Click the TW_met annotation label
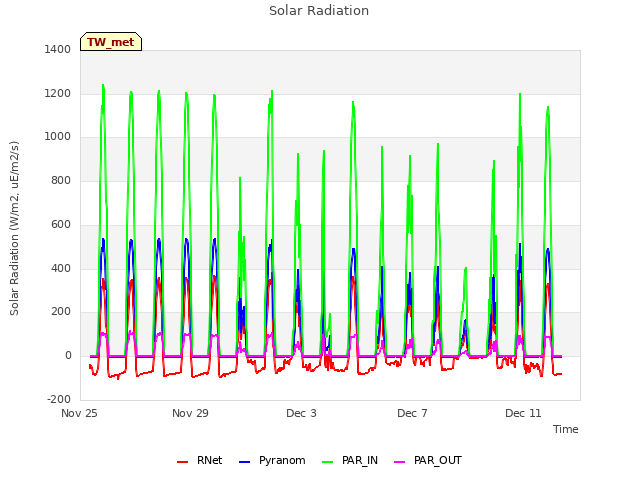This screenshot has height=480, width=640. tap(111, 42)
